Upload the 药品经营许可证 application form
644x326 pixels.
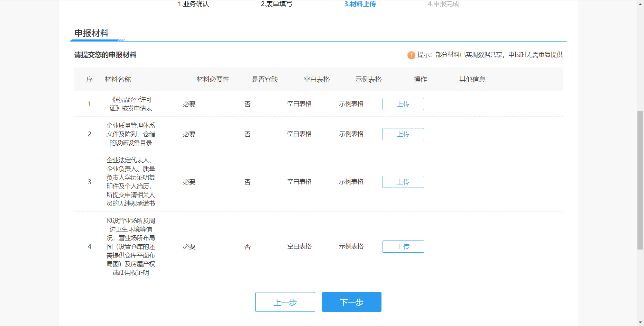coord(403,104)
